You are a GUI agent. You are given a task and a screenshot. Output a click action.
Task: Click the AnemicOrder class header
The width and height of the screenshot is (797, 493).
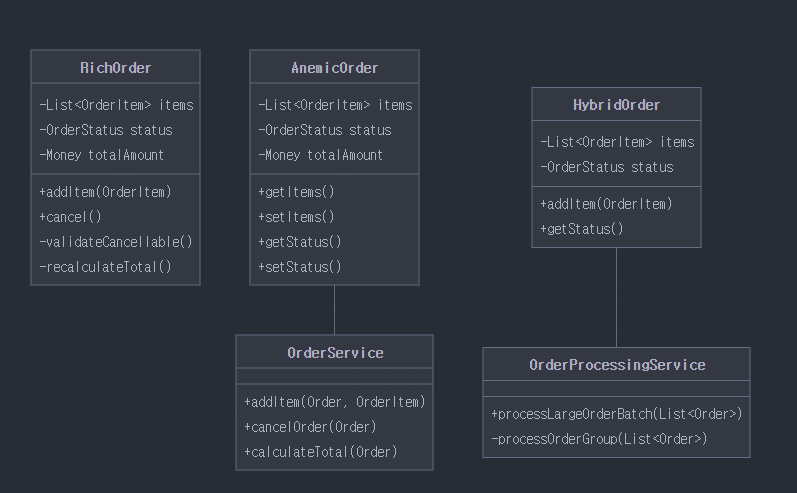tap(334, 68)
